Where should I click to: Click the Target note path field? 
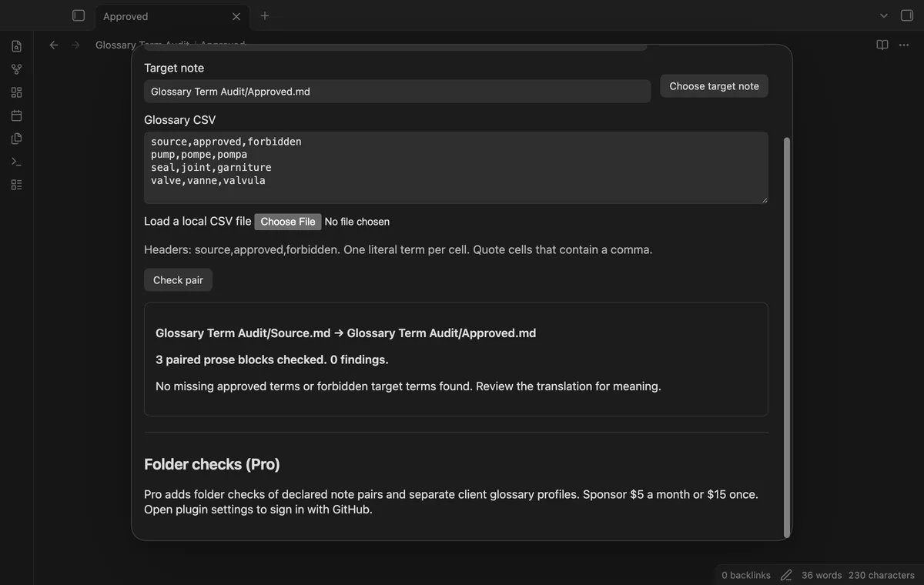click(397, 92)
